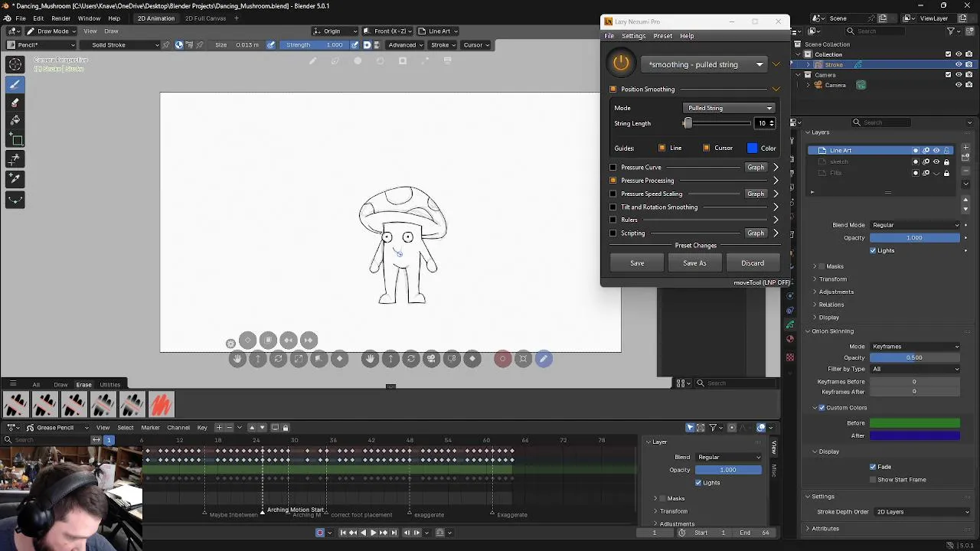Open the Filter by Type All dropdown

coord(915,369)
